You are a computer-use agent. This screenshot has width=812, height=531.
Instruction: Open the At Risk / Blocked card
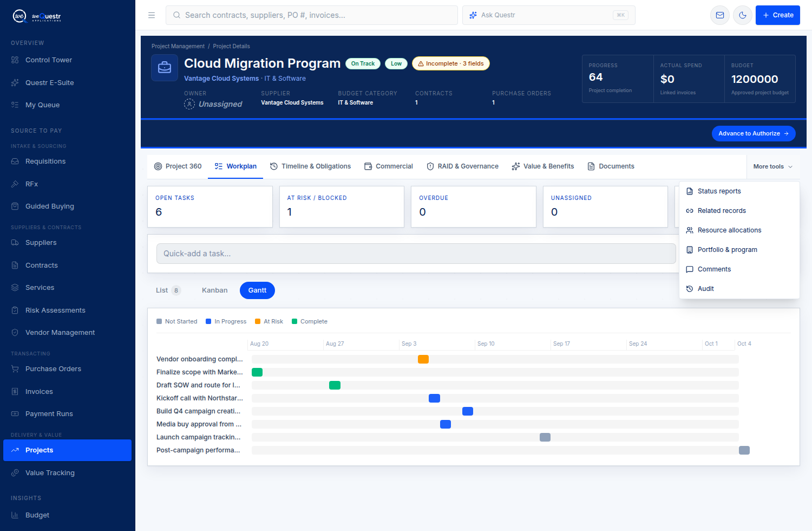342,207
